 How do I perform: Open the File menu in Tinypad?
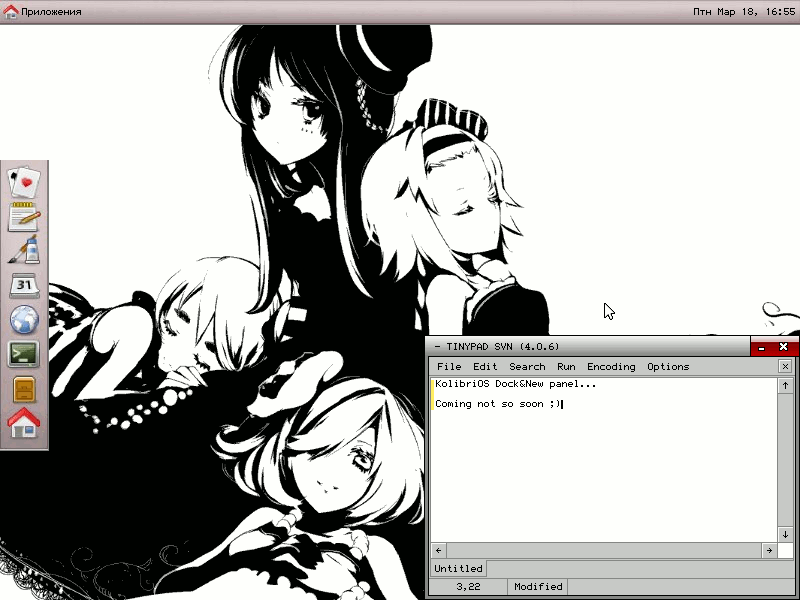click(449, 367)
